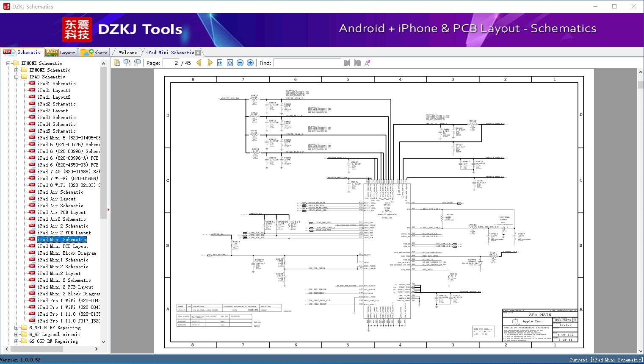Zoom in with the plus icon

250,63
